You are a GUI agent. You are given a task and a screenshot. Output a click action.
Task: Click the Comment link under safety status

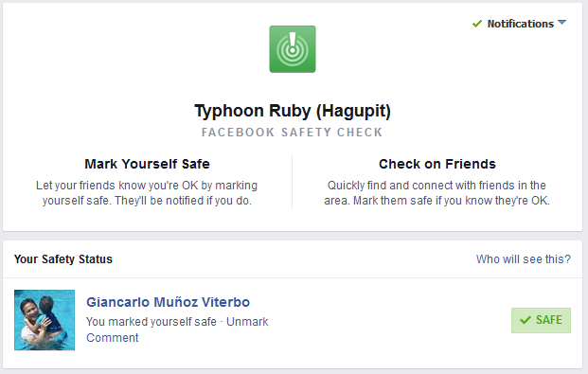tap(113, 338)
